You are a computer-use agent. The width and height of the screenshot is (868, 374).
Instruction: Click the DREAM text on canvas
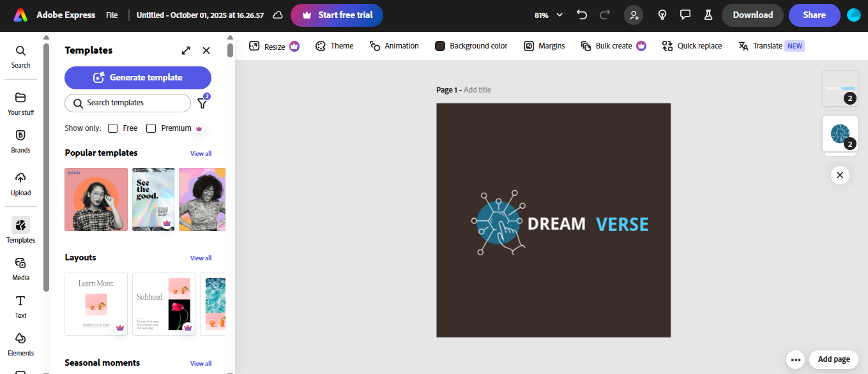coord(556,224)
